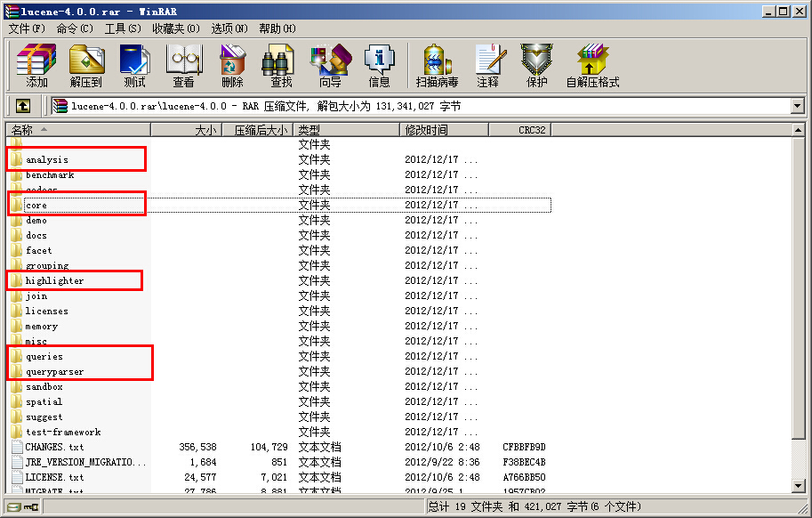Show archive Info (信息) icon
The width and height of the screenshot is (812, 518).
[379, 66]
